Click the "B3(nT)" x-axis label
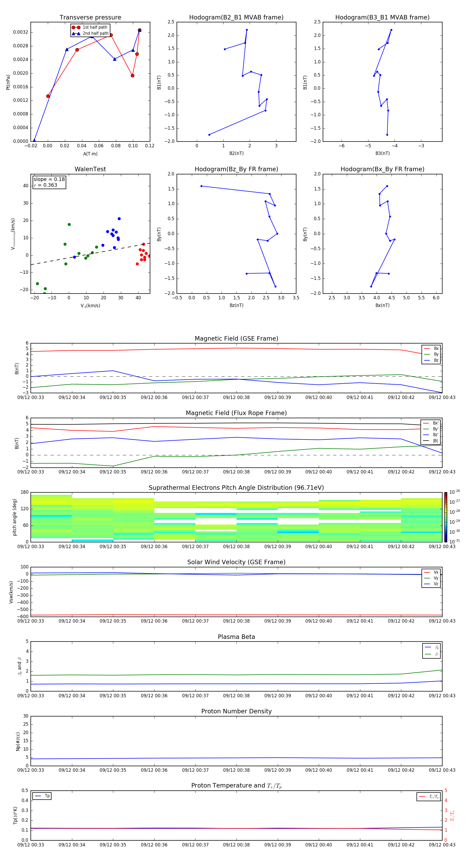The image size is (473, 868). coord(382,153)
